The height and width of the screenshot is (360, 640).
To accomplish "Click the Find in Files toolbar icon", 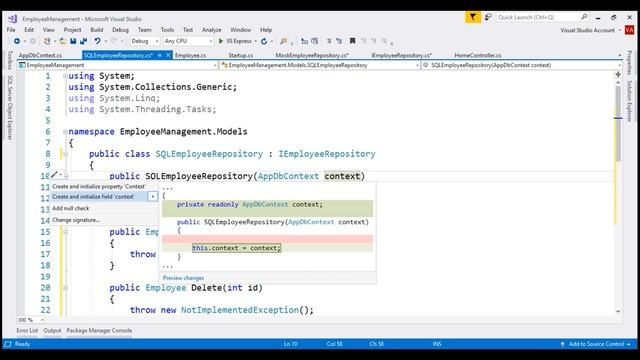I will [x=283, y=41].
